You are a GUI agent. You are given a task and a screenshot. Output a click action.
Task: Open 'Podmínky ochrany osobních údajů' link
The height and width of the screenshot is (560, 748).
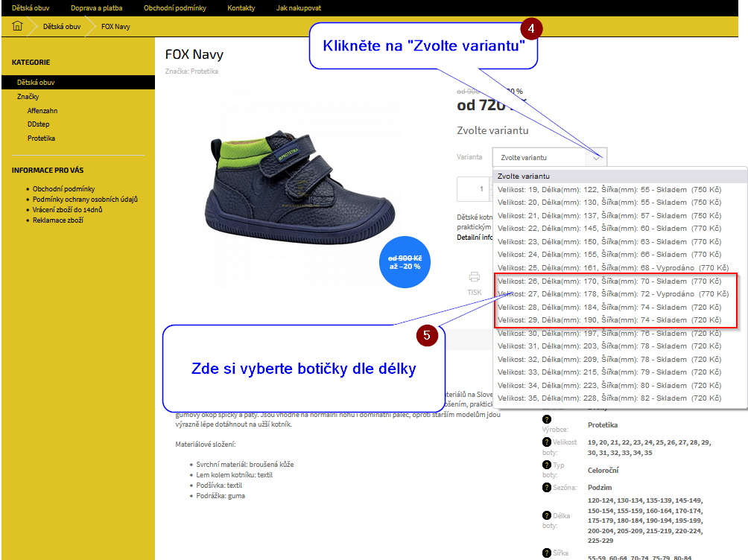(x=85, y=200)
